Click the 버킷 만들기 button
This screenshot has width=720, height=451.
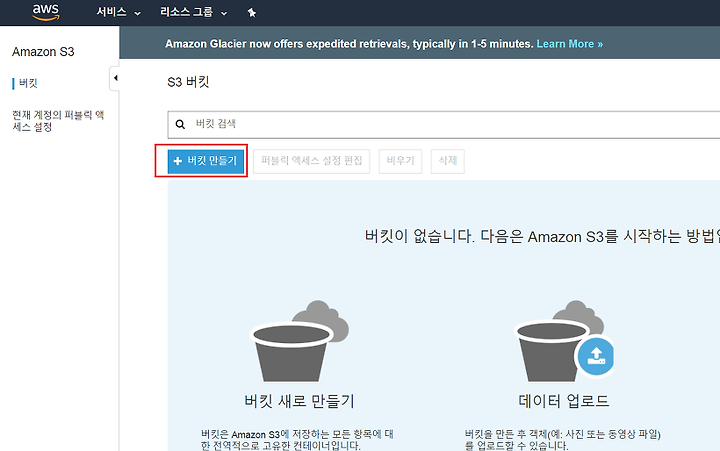[205, 161]
